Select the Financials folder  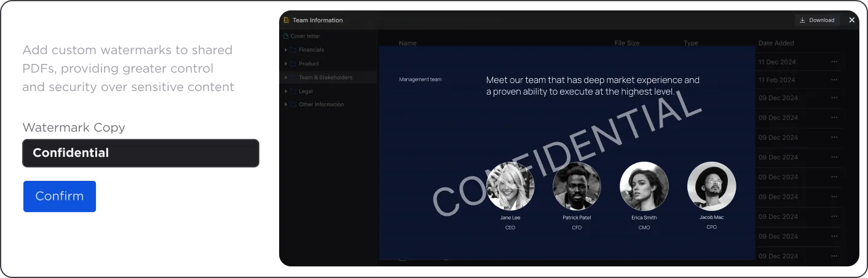pos(307,50)
